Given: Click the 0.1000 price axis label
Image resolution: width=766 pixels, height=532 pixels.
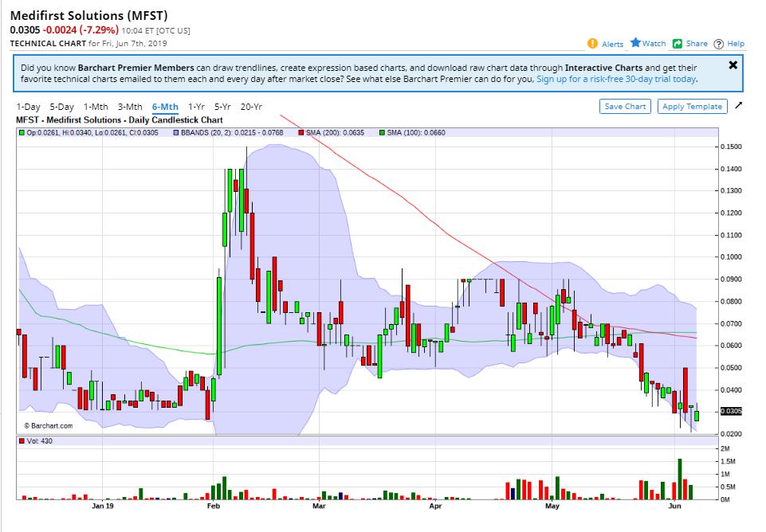Looking at the screenshot, I should pos(731,256).
